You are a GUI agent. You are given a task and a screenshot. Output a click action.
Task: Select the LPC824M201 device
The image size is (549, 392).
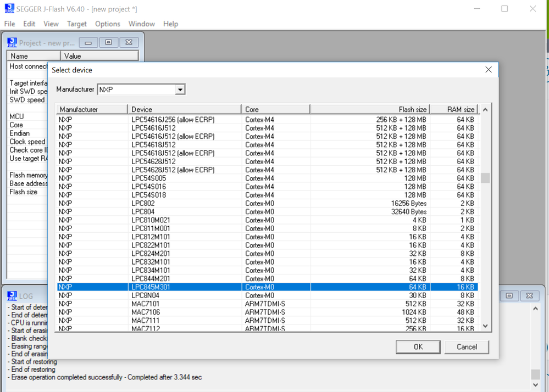[x=268, y=254]
